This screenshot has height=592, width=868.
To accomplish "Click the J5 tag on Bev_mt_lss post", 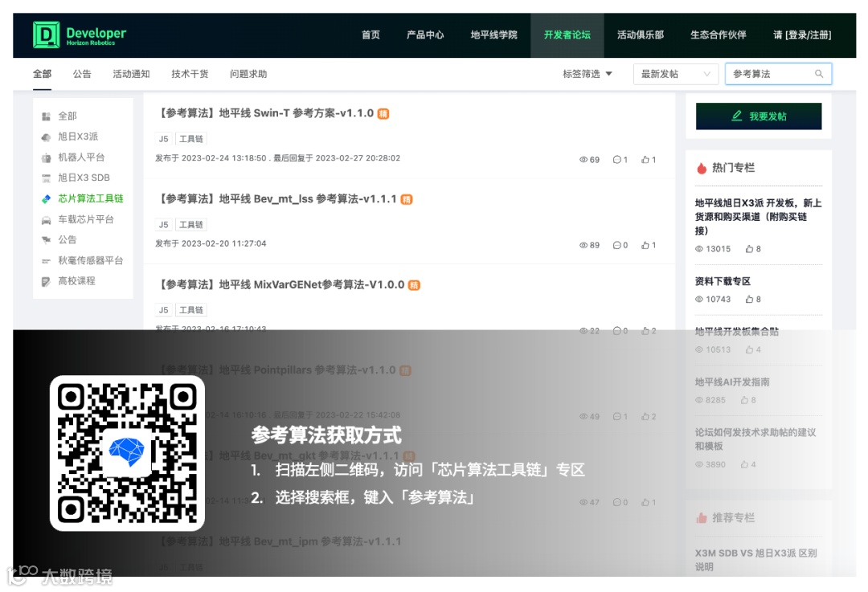I will pyautogui.click(x=163, y=225).
